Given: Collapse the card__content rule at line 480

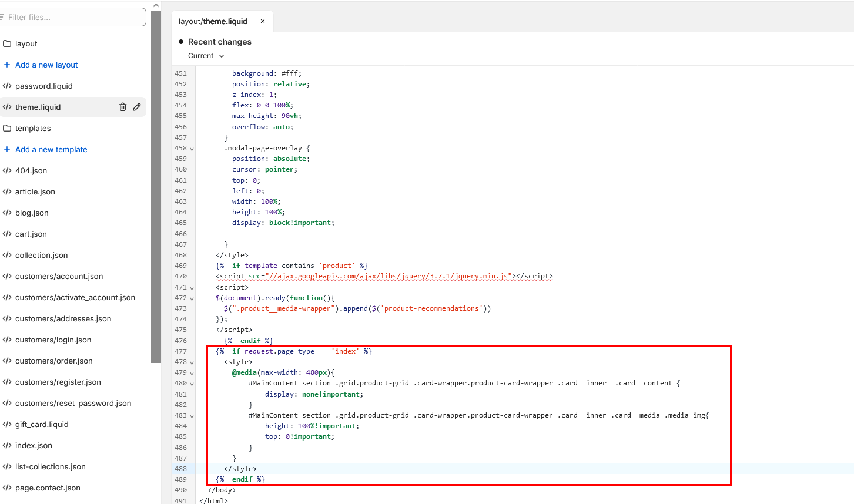Looking at the screenshot, I should [192, 384].
